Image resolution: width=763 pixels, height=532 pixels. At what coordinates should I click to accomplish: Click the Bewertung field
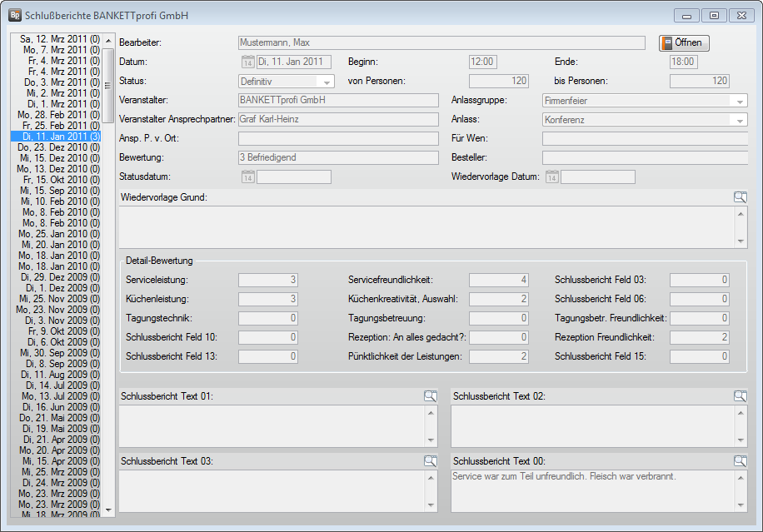[x=338, y=158]
